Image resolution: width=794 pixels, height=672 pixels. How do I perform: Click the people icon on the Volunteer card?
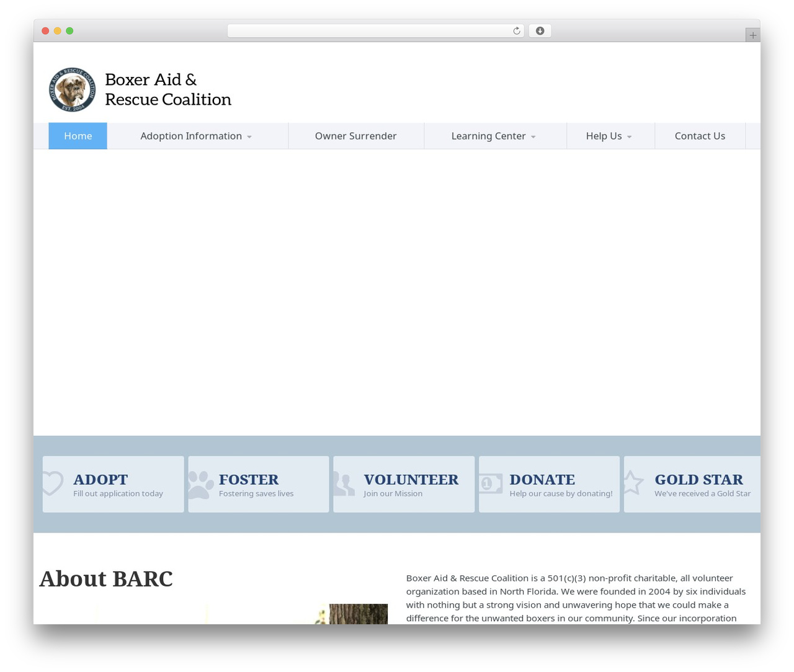pyautogui.click(x=344, y=484)
